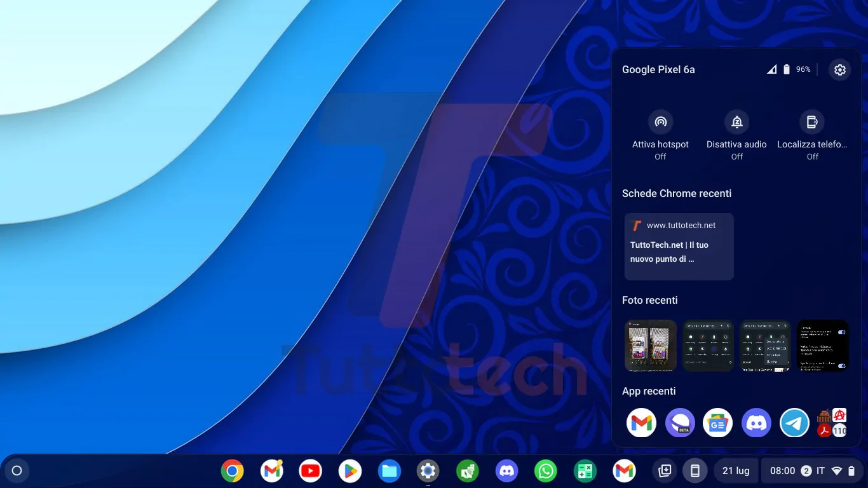Viewport: 868px width, 488px height.
Task: Open first recent photo thumbnail
Action: (651, 346)
